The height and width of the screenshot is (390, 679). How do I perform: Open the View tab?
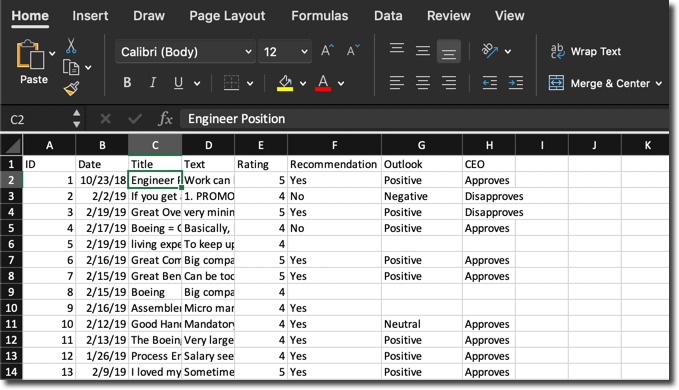[510, 16]
